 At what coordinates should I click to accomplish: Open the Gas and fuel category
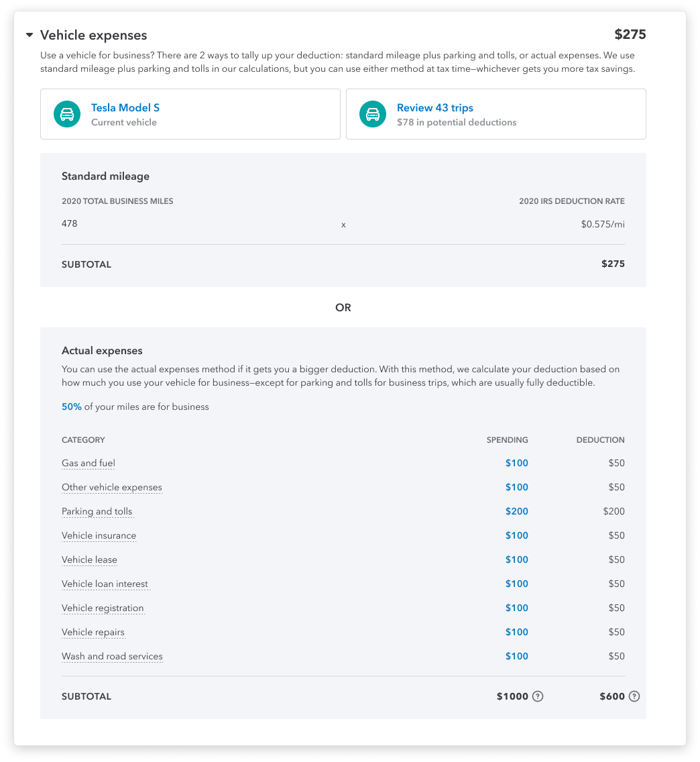point(89,463)
